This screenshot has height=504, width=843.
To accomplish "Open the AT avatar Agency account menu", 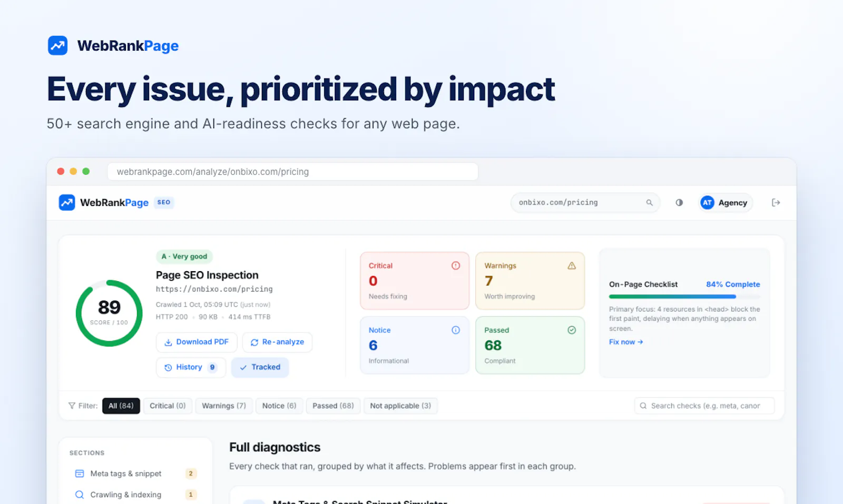I will (x=726, y=203).
